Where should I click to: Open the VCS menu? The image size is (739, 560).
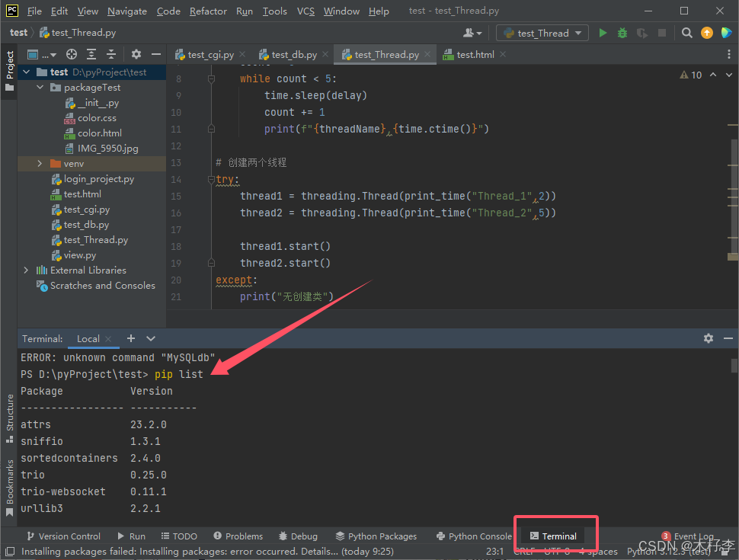(x=306, y=11)
